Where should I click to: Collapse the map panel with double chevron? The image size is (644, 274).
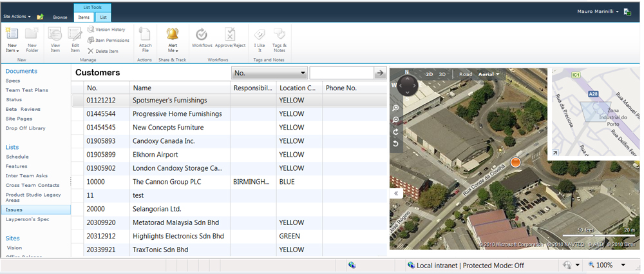(396, 193)
